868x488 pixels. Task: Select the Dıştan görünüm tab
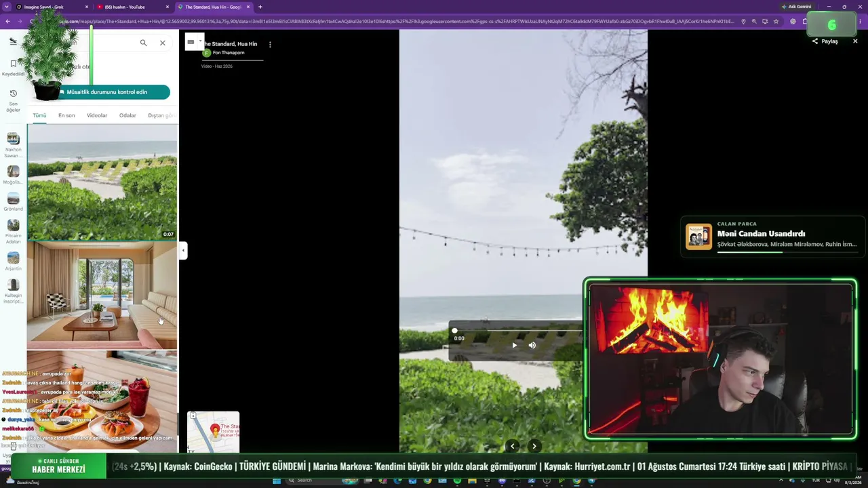(162, 115)
